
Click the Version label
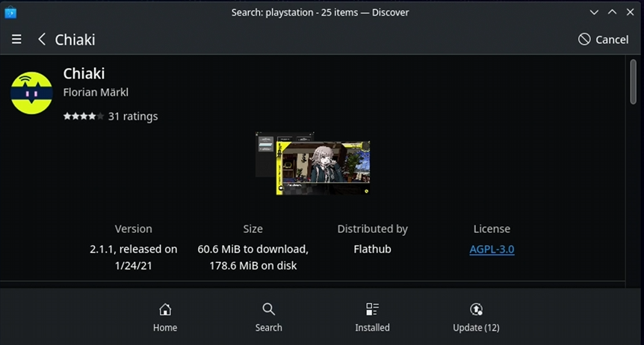134,229
